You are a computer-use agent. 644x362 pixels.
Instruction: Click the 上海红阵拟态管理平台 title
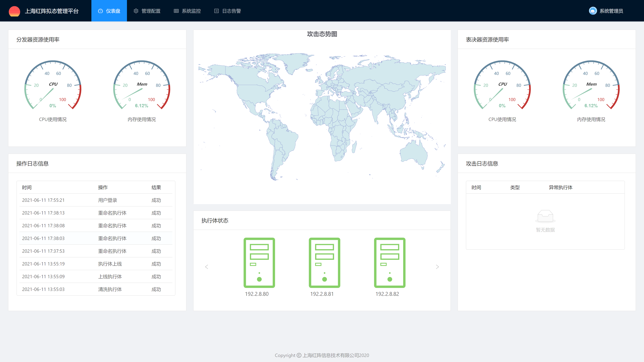point(52,11)
